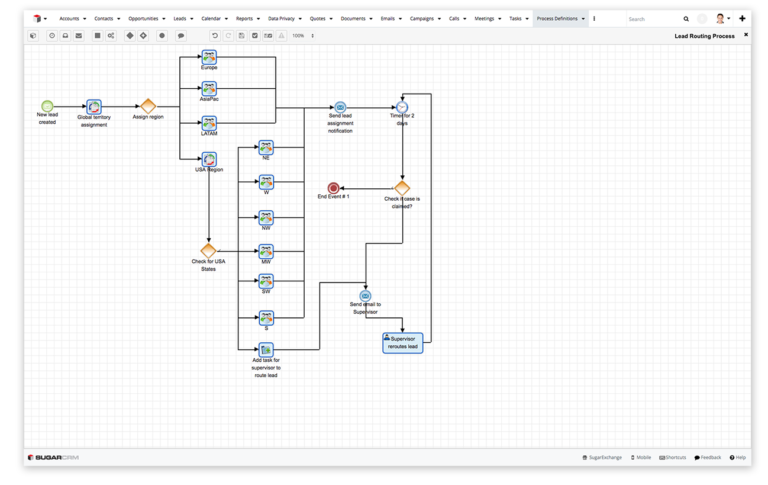The image size is (768, 485).
Task: Close the Lead Routing Process designer
Action: pyautogui.click(x=745, y=35)
